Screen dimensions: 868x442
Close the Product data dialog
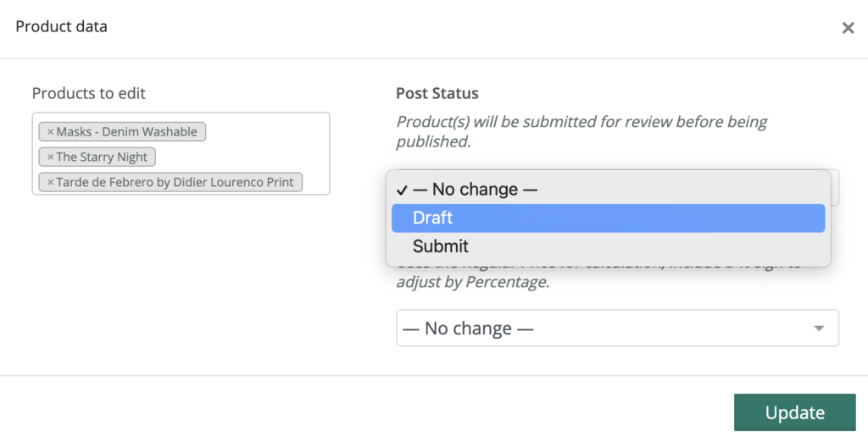848,28
